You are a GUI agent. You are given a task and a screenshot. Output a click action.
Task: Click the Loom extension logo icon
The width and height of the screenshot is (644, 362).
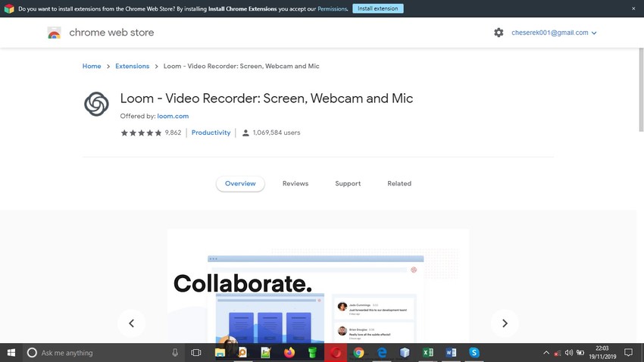(96, 104)
